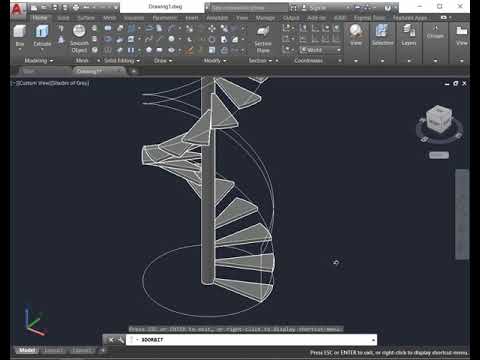Switch to the Solid ribbon tab
This screenshot has width=480, height=360.
[x=63, y=18]
